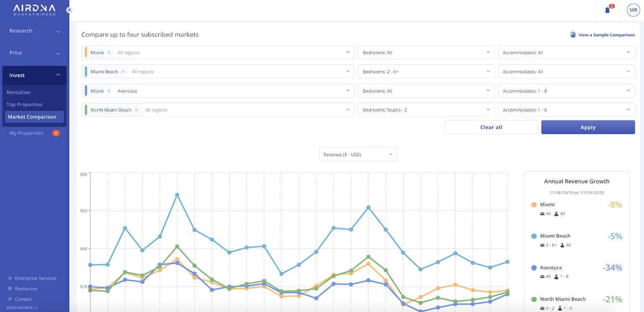Open Accommodates: 1 - 8 dropdown
The height and width of the screenshot is (312, 644).
(x=566, y=91)
